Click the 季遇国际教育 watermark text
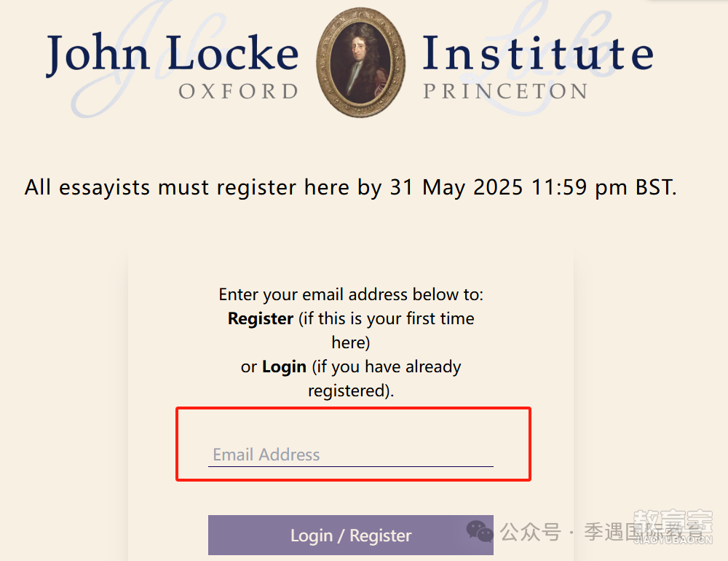The height and width of the screenshot is (561, 728). click(644, 532)
